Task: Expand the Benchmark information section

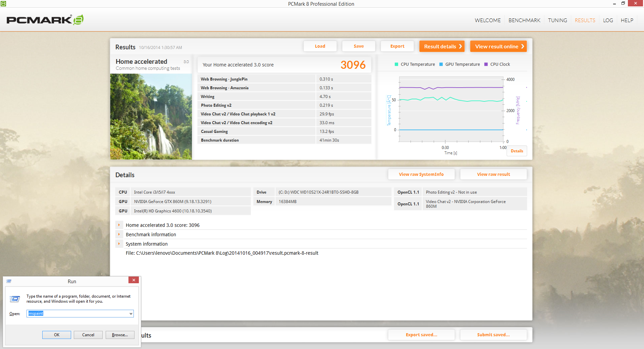Action: click(x=119, y=235)
